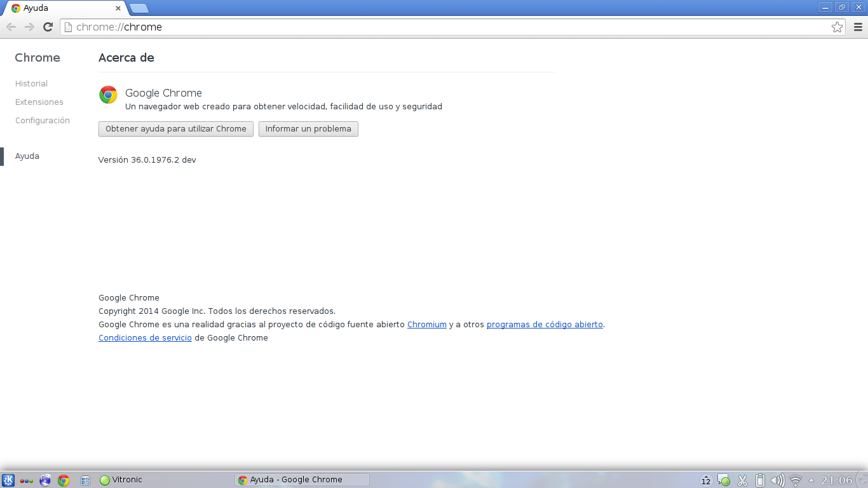Viewport: 868px width, 488px height.
Task: Click the browser forward arrow
Action: 29,27
